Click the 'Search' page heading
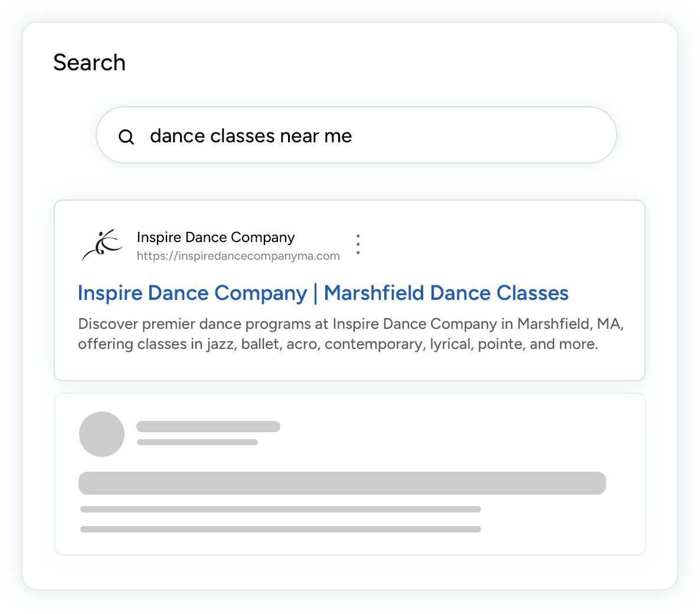 tap(89, 63)
